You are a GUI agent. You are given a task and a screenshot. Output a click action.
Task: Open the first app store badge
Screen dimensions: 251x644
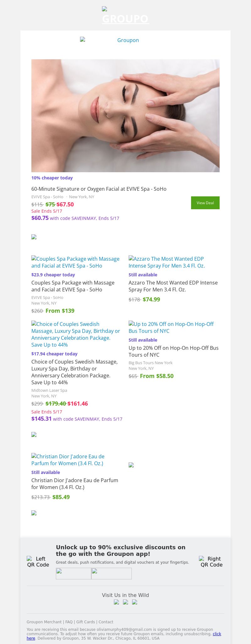(73, 573)
